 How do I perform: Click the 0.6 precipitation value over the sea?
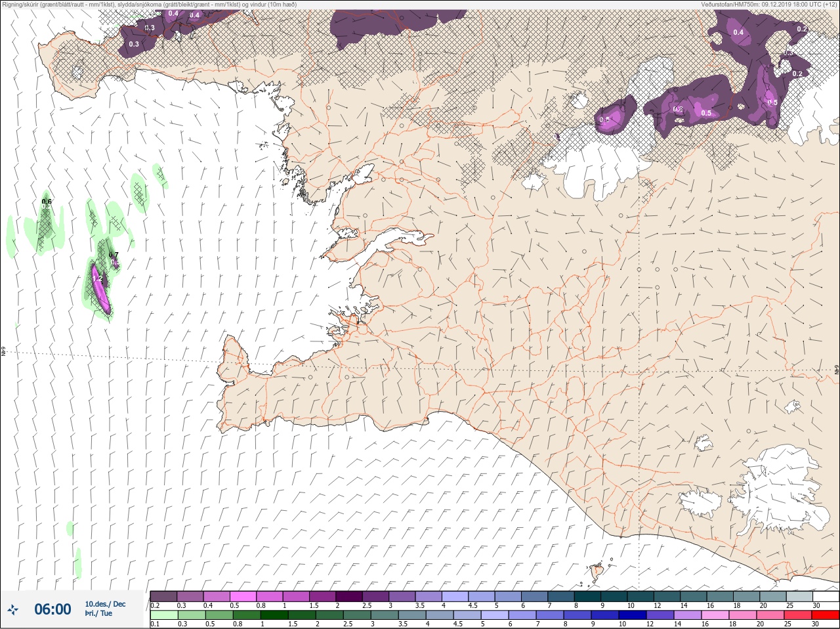pyautogui.click(x=47, y=202)
